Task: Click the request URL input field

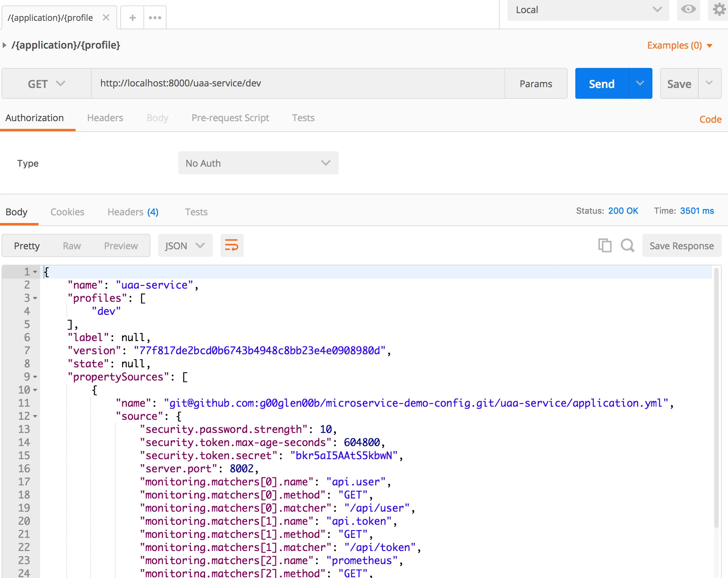Action: click(298, 83)
